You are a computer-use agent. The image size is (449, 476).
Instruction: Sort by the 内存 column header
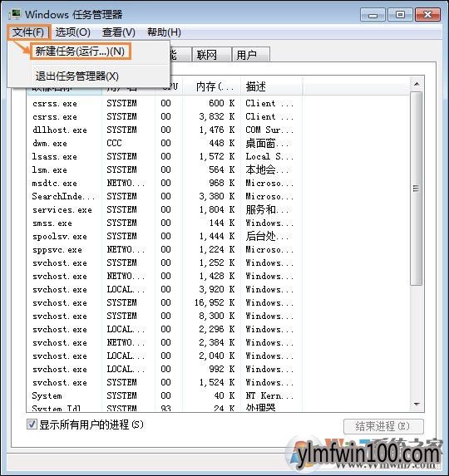pos(212,87)
